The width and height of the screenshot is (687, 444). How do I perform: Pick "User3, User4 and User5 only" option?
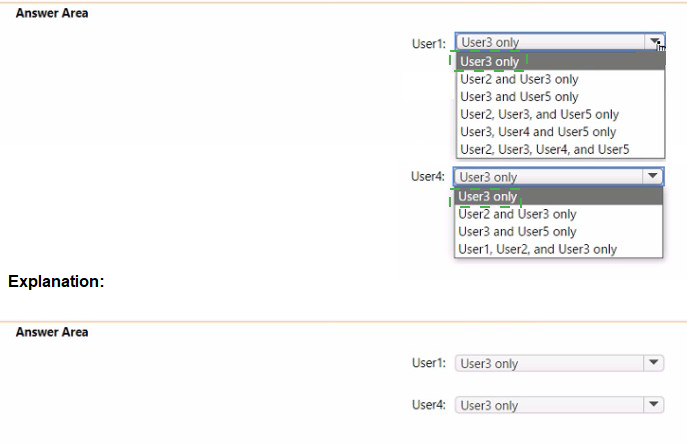pos(560,132)
